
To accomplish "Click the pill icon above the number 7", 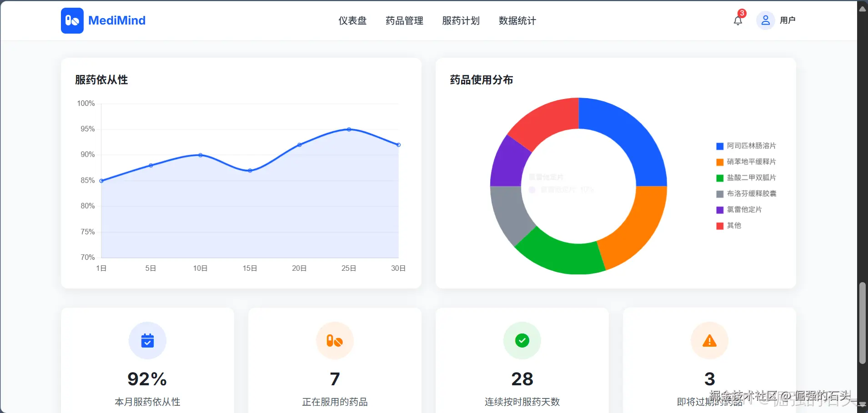I will click(x=334, y=341).
